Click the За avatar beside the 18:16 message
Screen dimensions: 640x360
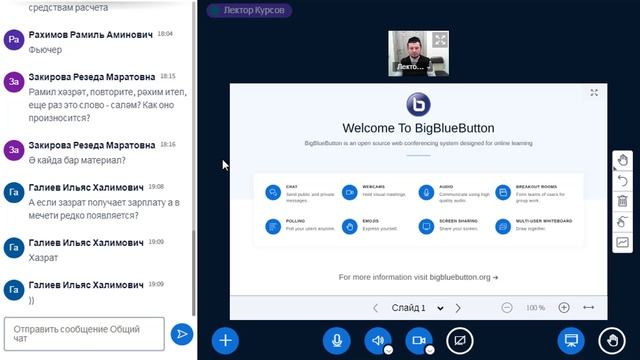coord(14,150)
